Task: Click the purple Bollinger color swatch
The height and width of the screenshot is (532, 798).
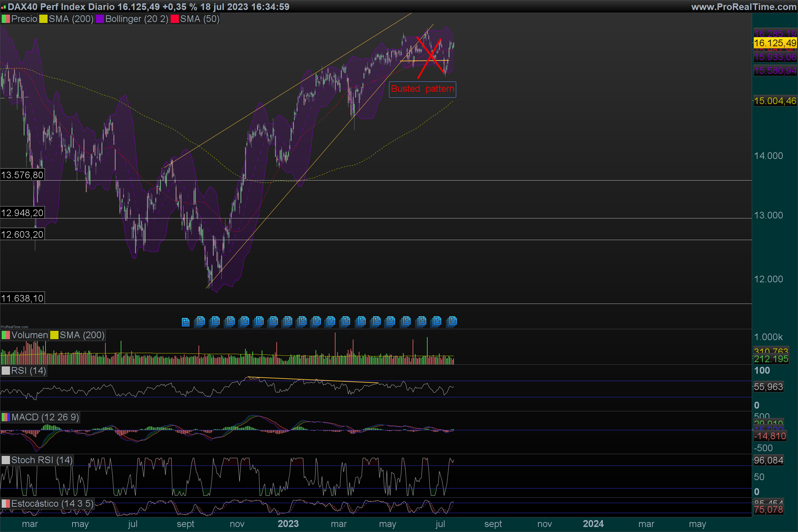Action: [100, 19]
